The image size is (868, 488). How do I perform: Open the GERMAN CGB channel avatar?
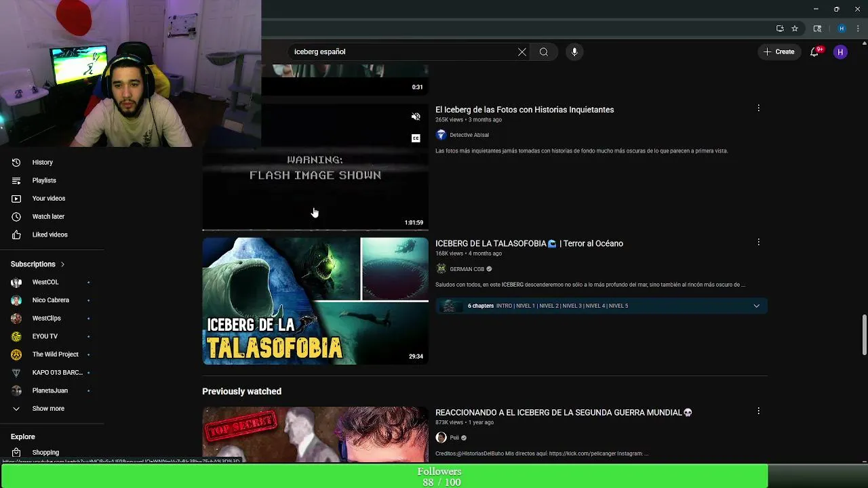coord(441,269)
